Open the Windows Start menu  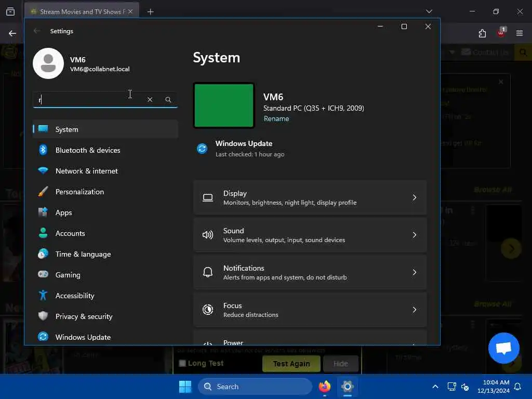pyautogui.click(x=185, y=387)
